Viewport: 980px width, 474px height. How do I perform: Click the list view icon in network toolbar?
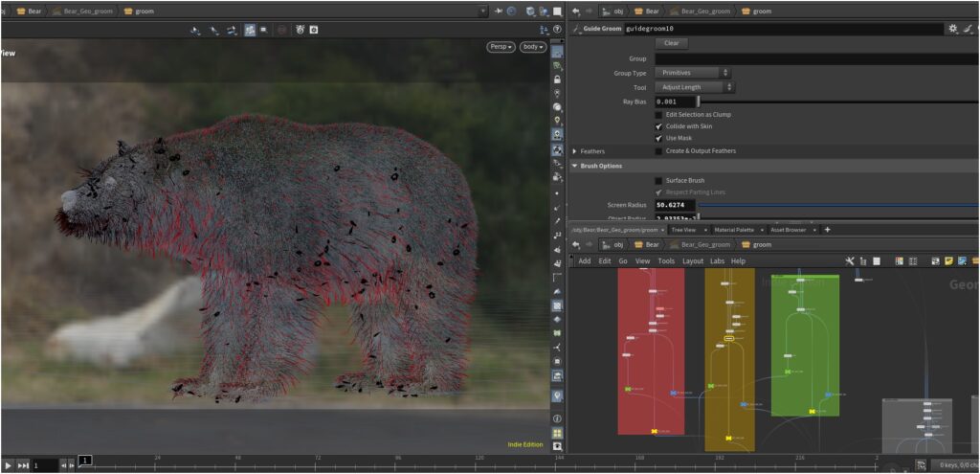click(x=877, y=260)
